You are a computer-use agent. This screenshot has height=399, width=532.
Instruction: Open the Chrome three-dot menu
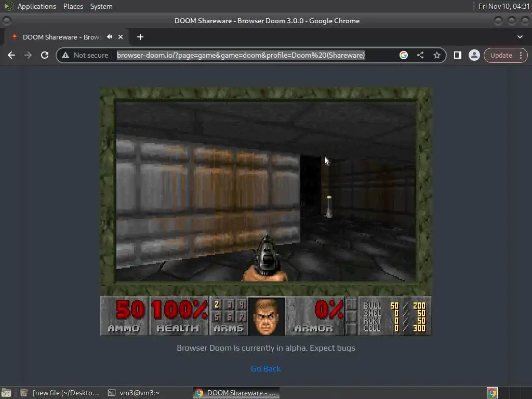tap(521, 55)
